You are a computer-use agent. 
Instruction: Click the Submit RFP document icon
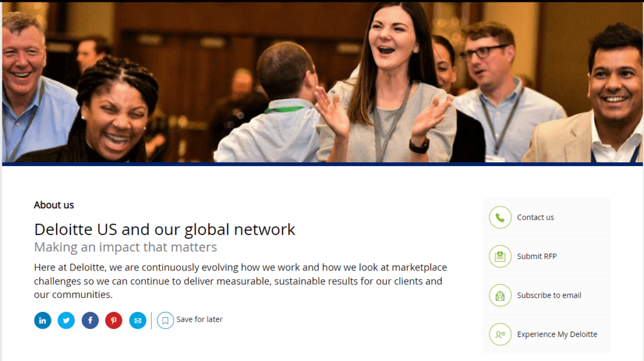pos(500,256)
